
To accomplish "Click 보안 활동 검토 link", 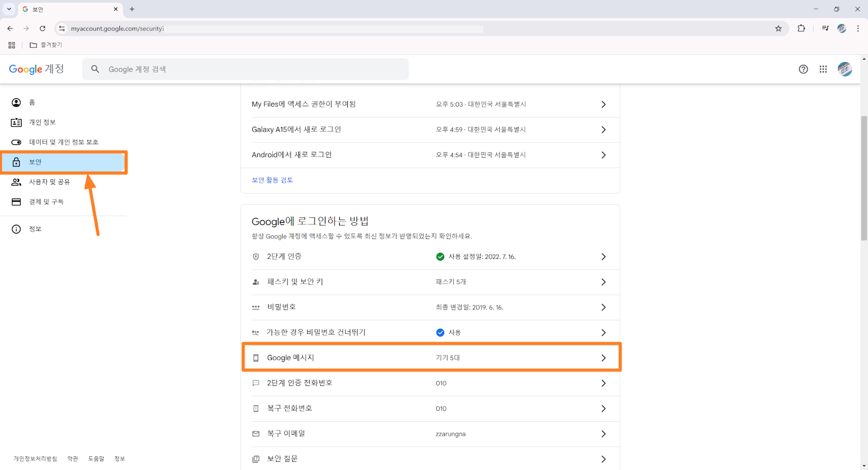I will [x=272, y=180].
